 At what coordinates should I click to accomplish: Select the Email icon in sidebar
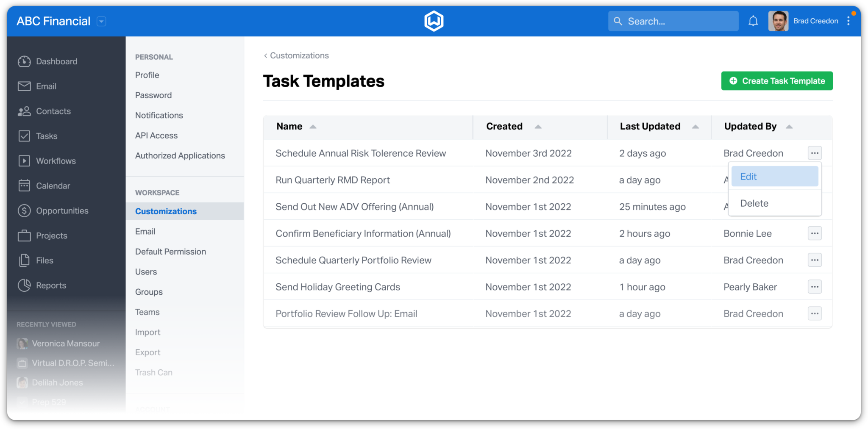24,86
